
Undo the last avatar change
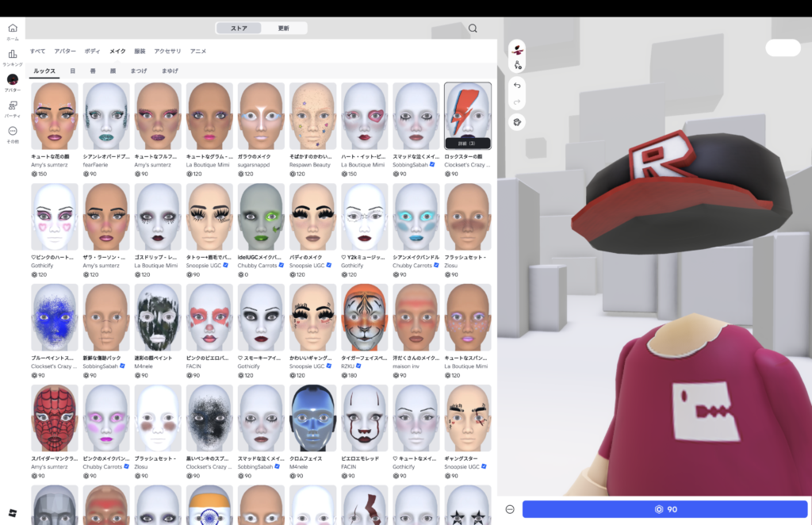(517, 85)
